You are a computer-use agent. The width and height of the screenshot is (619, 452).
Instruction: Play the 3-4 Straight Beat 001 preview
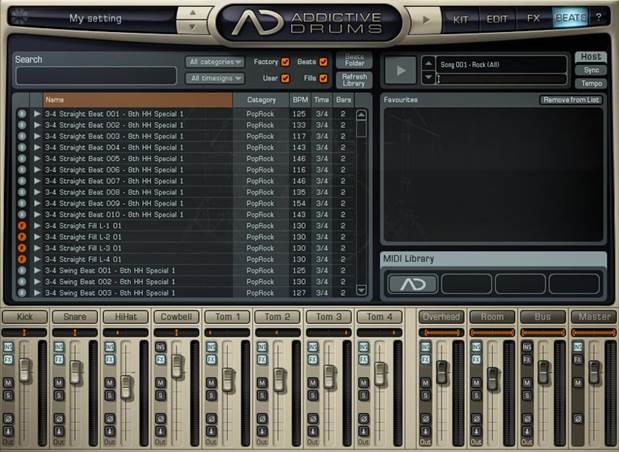37,114
